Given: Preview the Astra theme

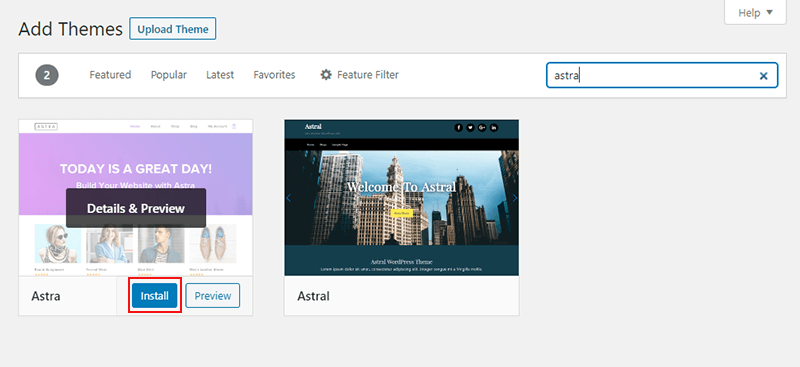Looking at the screenshot, I should tap(213, 296).
